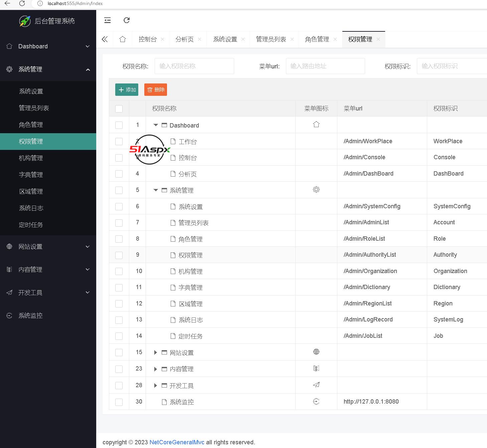Viewport: 487px width, 448px height.
Task: Click the browser back arrow
Action: (7, 3)
